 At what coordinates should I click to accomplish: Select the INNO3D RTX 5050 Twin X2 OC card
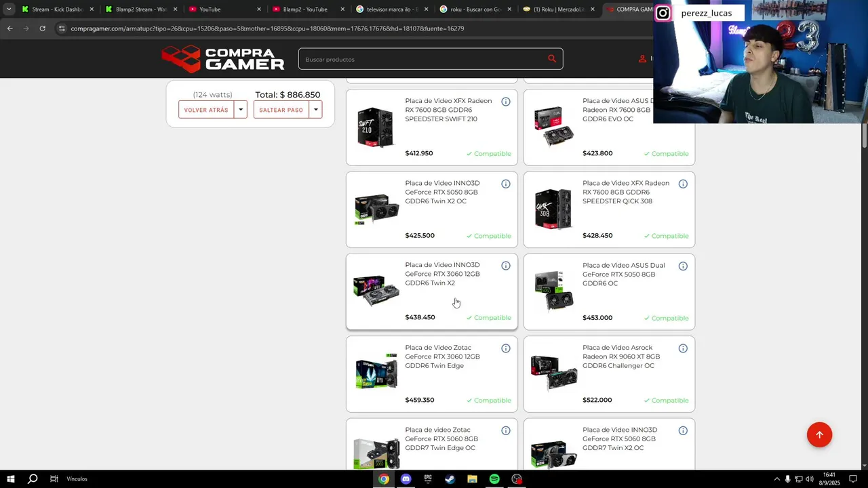tap(432, 209)
